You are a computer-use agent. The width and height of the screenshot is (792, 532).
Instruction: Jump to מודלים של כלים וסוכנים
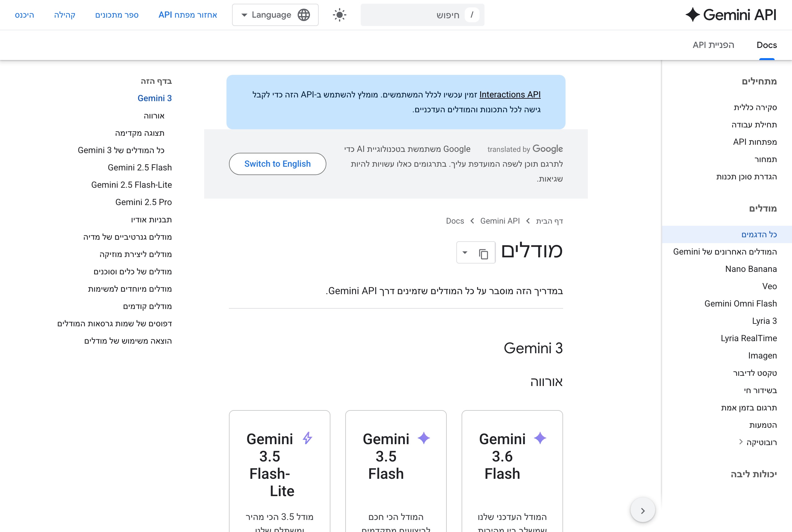tap(132, 272)
